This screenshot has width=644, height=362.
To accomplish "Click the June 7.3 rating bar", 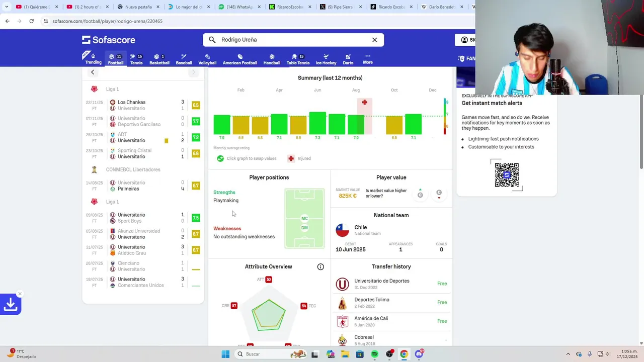I will pos(317,123).
